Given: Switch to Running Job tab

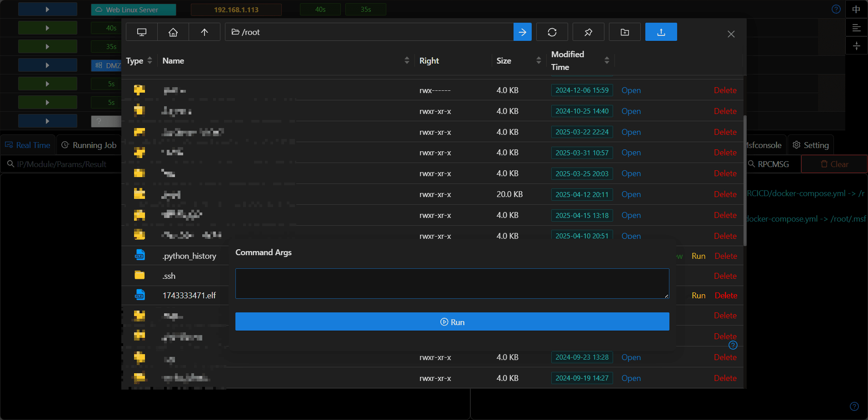Looking at the screenshot, I should click(x=89, y=145).
